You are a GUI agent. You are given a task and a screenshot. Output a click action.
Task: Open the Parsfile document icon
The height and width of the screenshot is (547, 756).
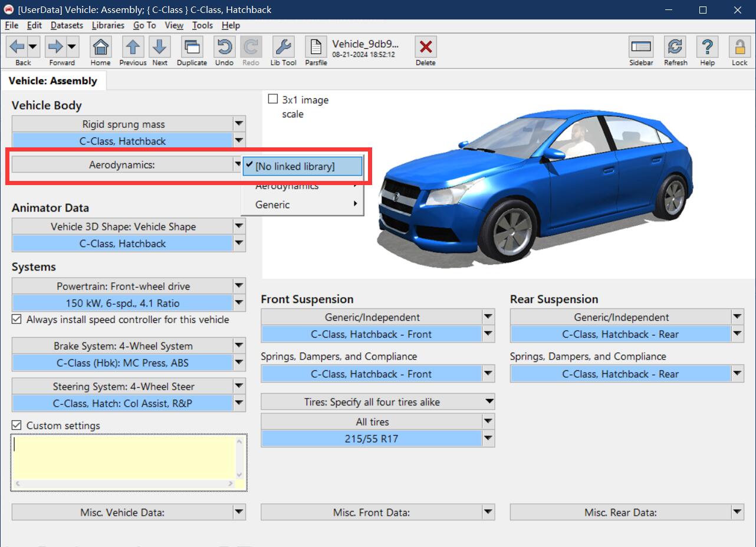coord(316,47)
